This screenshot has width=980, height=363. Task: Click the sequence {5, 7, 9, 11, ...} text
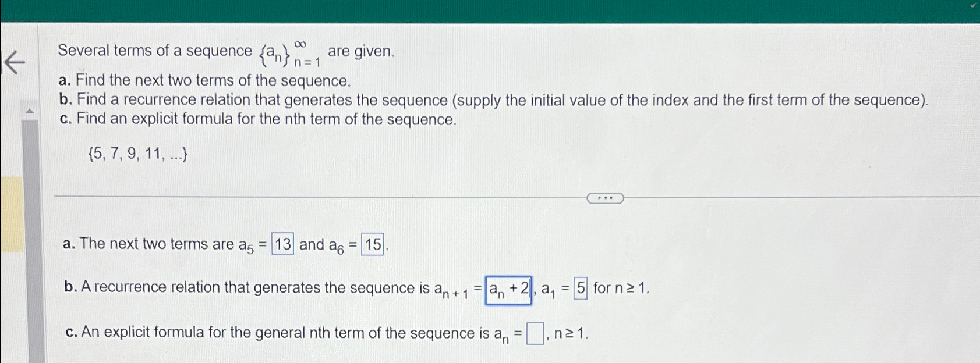coord(136,154)
